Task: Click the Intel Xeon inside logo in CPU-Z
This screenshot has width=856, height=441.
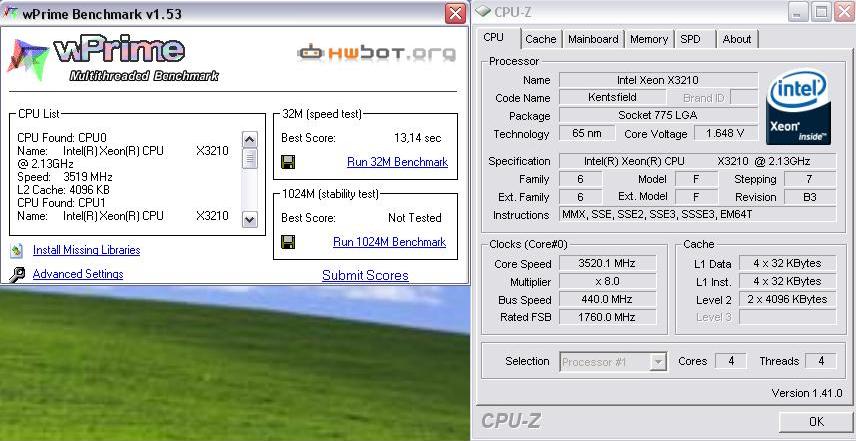Action: click(798, 106)
